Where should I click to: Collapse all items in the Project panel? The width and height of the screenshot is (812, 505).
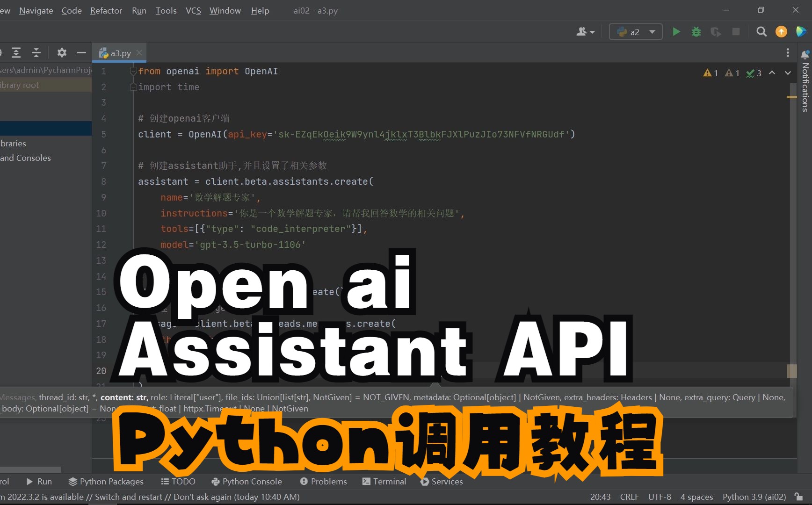pos(36,53)
